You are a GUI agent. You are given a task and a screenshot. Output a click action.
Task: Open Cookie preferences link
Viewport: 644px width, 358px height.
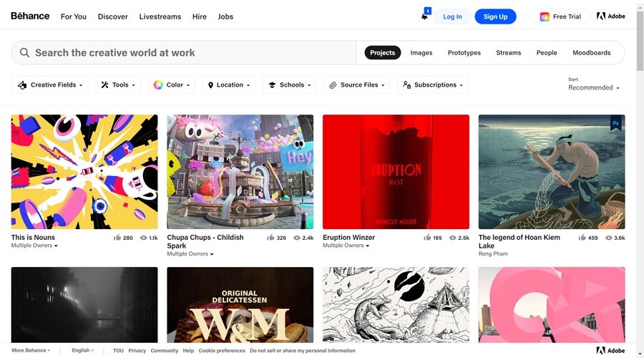click(x=222, y=351)
